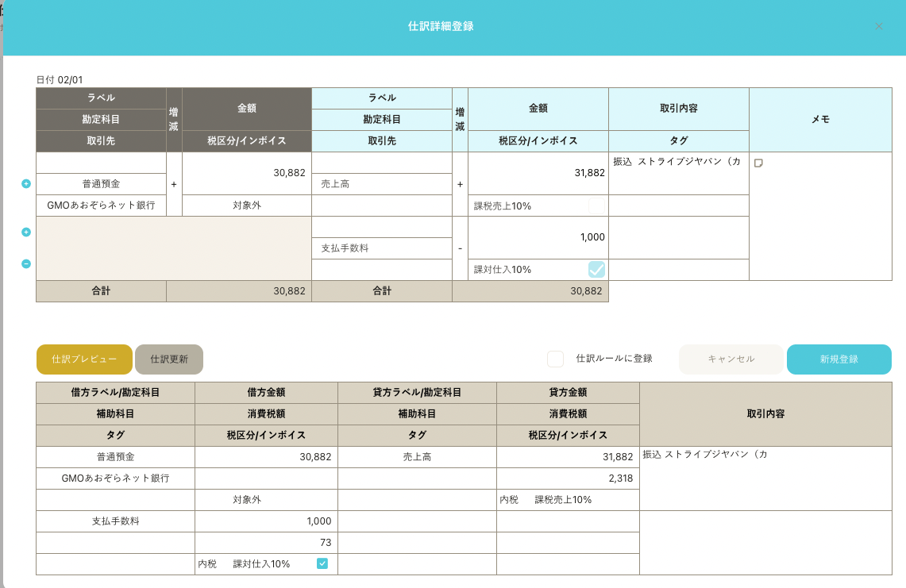Click the 振込 ストライプジャパン description field
This screenshot has height=588, width=906.
point(679,173)
